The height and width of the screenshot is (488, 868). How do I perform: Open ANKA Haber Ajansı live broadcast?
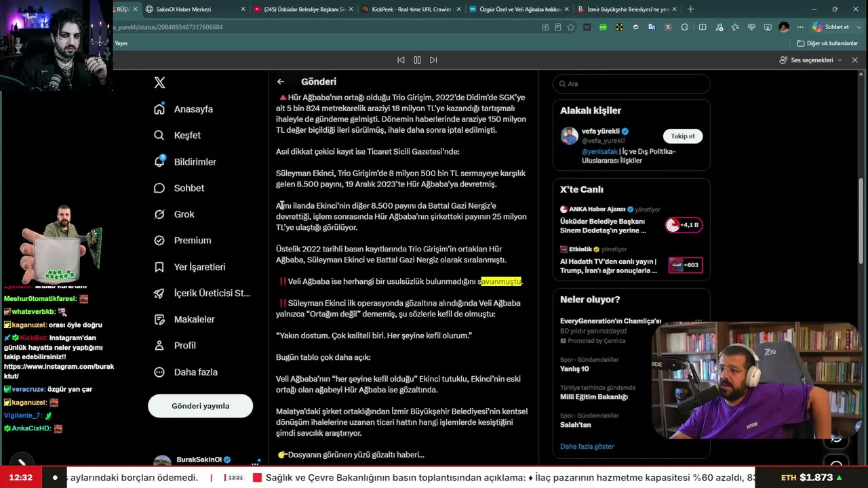(x=631, y=220)
